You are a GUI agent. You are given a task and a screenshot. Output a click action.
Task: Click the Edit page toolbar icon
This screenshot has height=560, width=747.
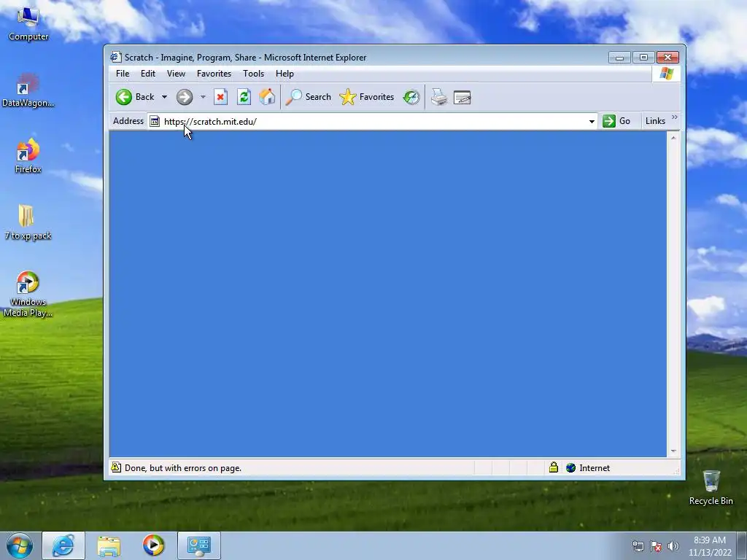click(x=462, y=97)
